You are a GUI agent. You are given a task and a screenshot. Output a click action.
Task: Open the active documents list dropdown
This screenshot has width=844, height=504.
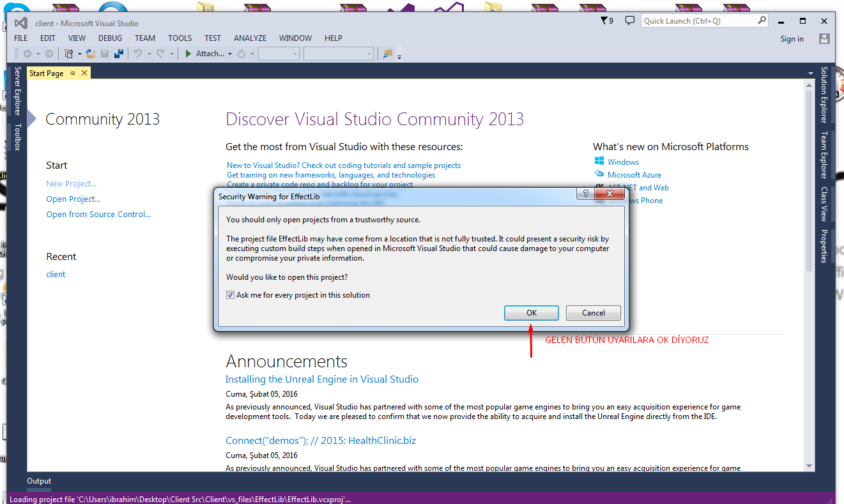(810, 73)
